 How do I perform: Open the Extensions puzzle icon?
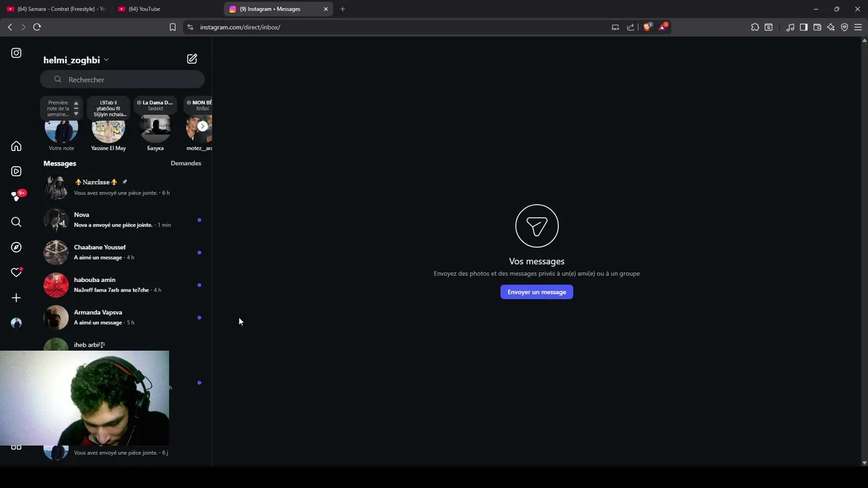755,27
